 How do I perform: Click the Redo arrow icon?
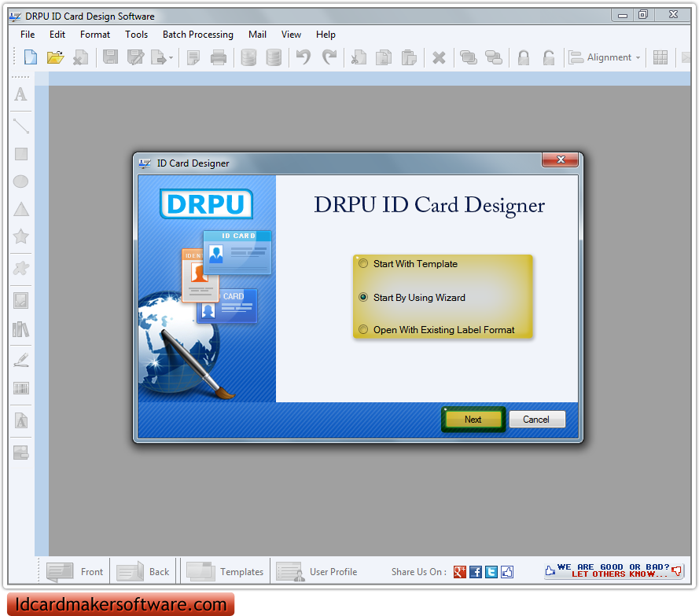coord(329,57)
